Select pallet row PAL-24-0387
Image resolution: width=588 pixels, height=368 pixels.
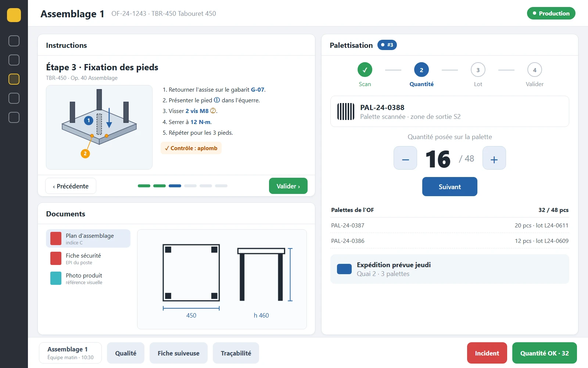pyautogui.click(x=450, y=225)
